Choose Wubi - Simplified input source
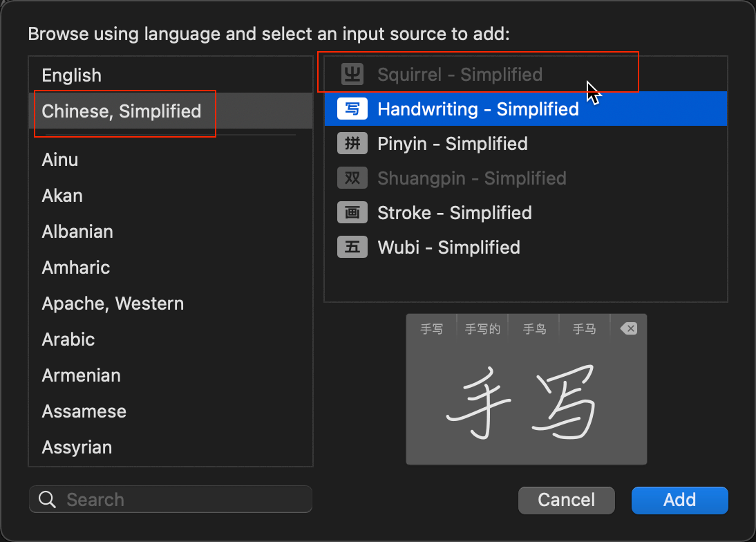 (449, 247)
